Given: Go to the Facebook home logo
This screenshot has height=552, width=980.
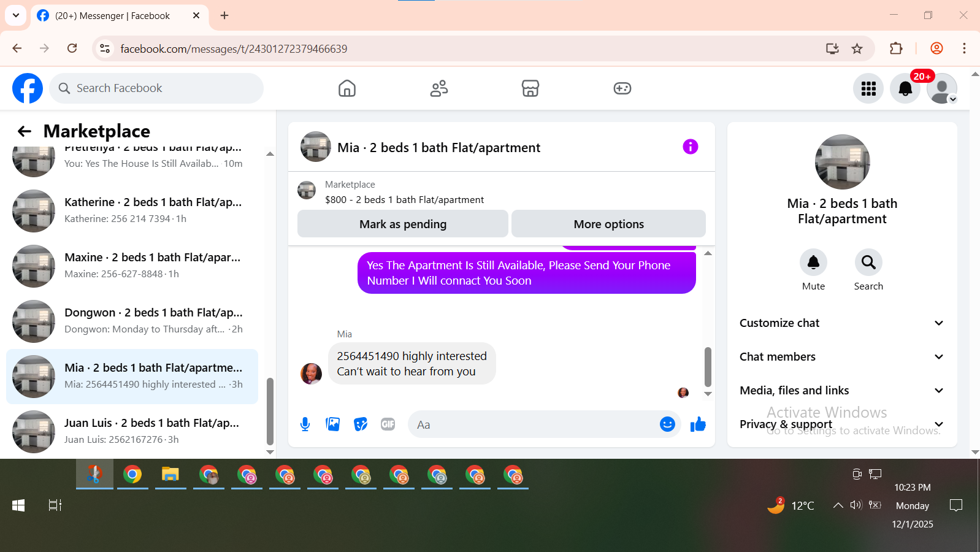Looking at the screenshot, I should pyautogui.click(x=28, y=88).
